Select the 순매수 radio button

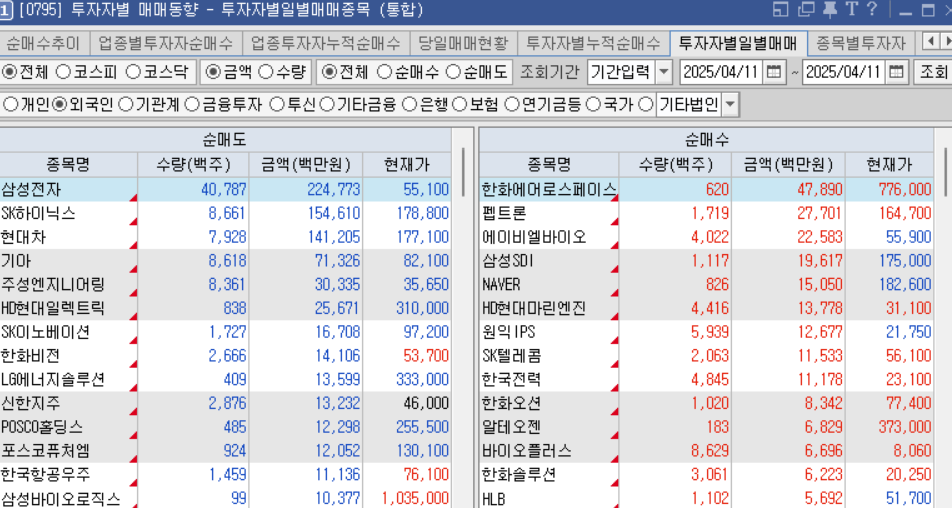pos(384,72)
